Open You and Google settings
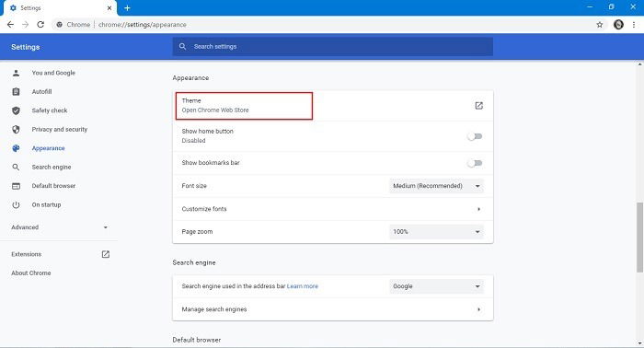The height and width of the screenshot is (348, 644). [53, 73]
